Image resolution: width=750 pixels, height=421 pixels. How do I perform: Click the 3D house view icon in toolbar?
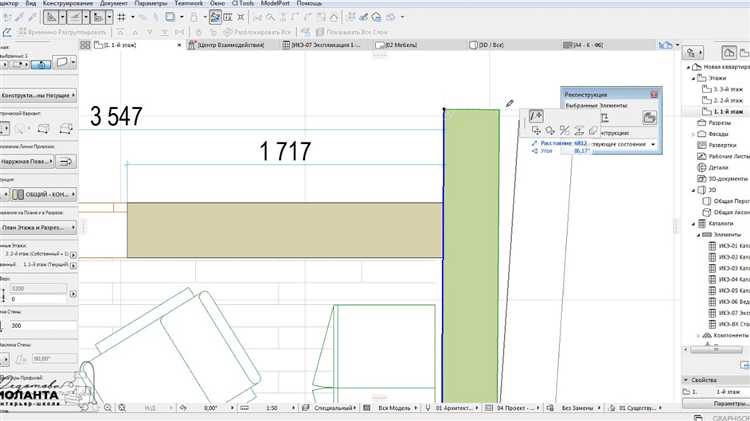click(376, 17)
